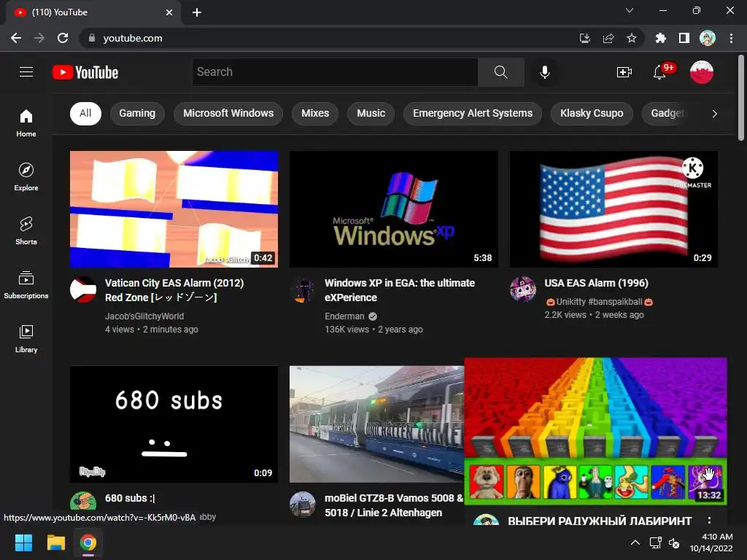Open Windows XP in EGA video title

[x=400, y=290]
